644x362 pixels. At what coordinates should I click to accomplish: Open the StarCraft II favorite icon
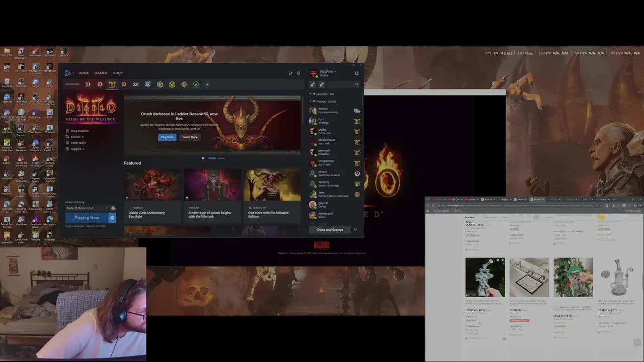coord(148,84)
